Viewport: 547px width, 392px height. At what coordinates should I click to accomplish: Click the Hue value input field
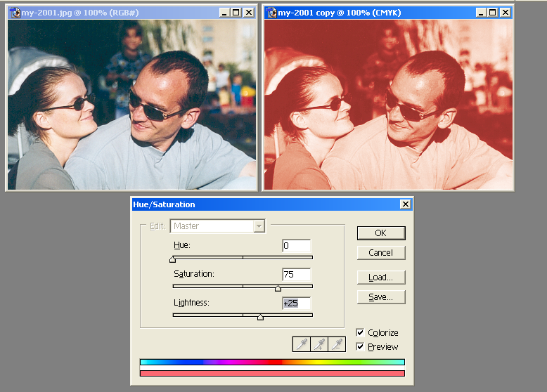click(296, 246)
